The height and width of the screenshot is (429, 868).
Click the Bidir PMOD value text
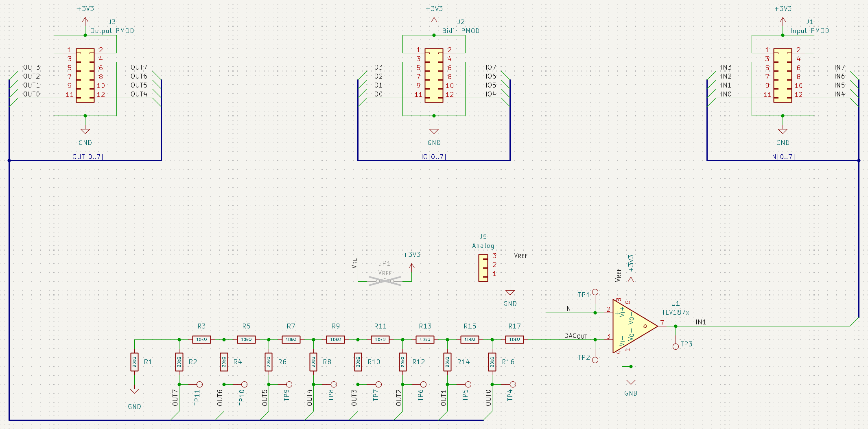461,31
